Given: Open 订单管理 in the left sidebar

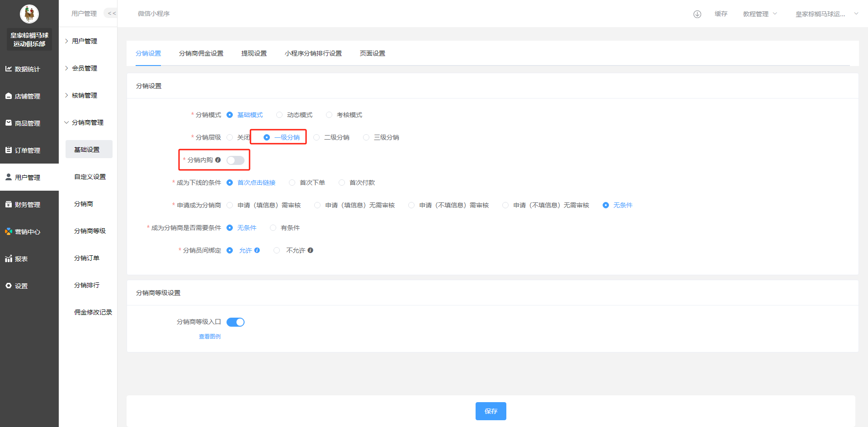Looking at the screenshot, I should [x=27, y=150].
